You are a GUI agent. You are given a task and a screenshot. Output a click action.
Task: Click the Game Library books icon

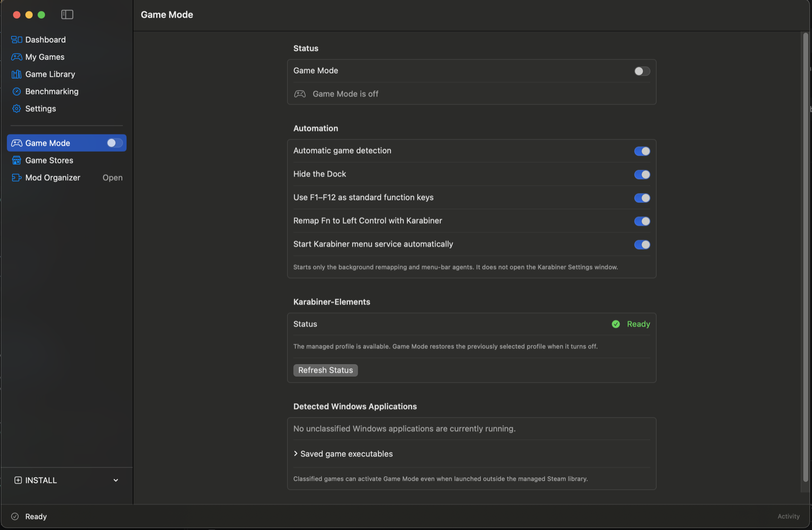[17, 74]
